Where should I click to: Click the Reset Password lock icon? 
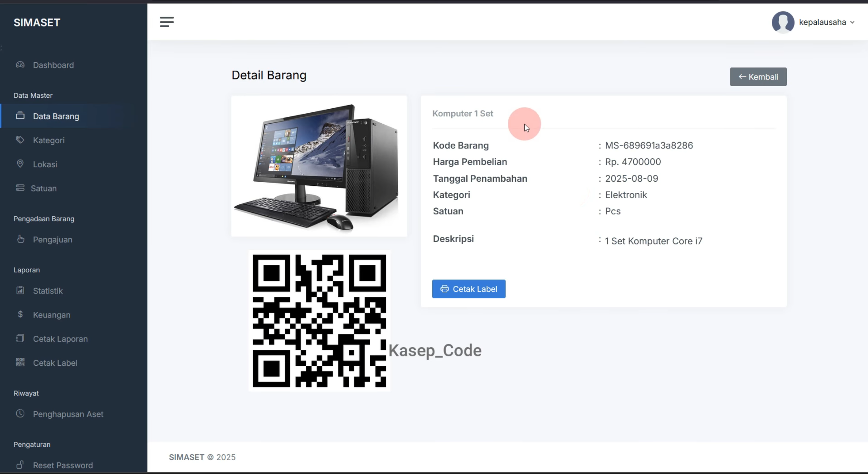pos(20,465)
